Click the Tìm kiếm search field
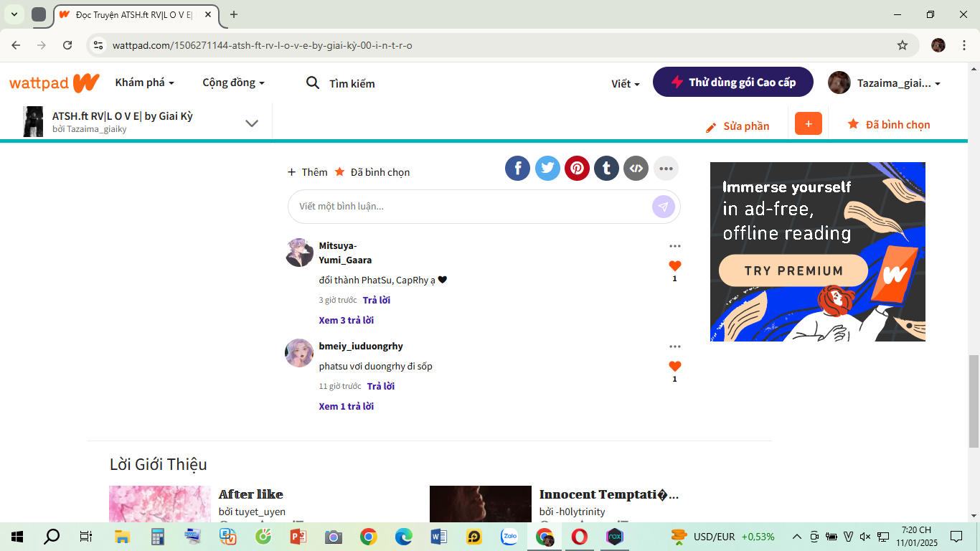 [x=352, y=84]
